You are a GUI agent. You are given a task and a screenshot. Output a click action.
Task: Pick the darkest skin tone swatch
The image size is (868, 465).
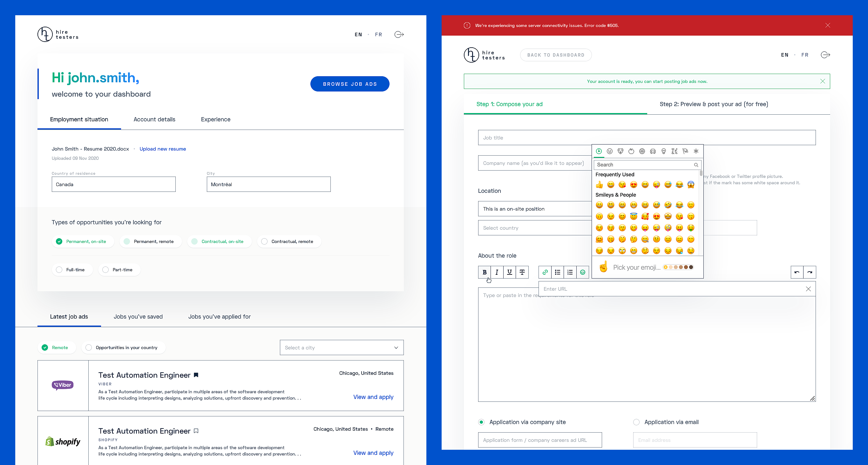pyautogui.click(x=691, y=267)
